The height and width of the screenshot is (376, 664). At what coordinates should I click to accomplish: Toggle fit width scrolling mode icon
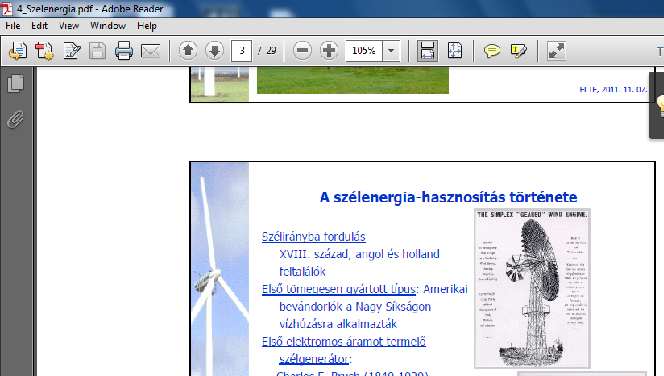[x=427, y=51]
